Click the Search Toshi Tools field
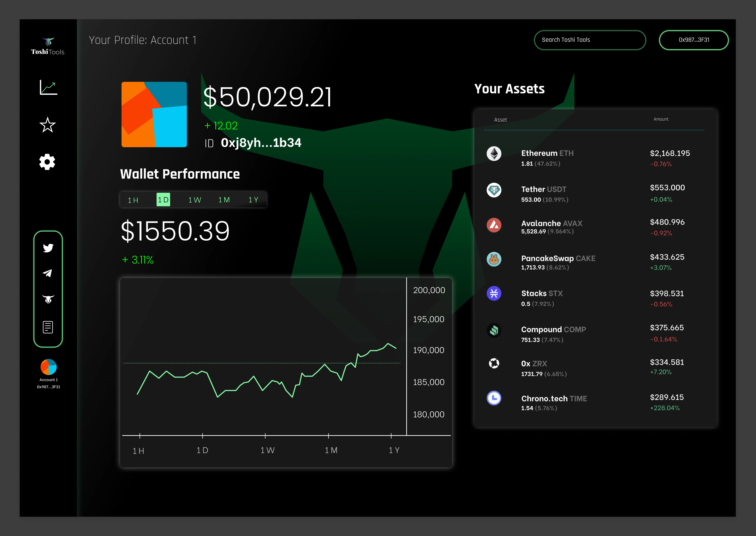756x536 pixels. coord(590,40)
